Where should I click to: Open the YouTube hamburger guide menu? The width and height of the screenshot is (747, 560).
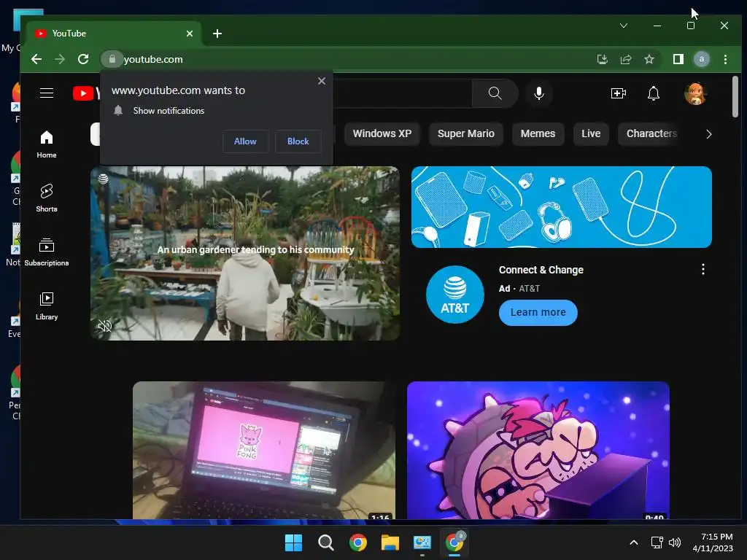pos(46,93)
